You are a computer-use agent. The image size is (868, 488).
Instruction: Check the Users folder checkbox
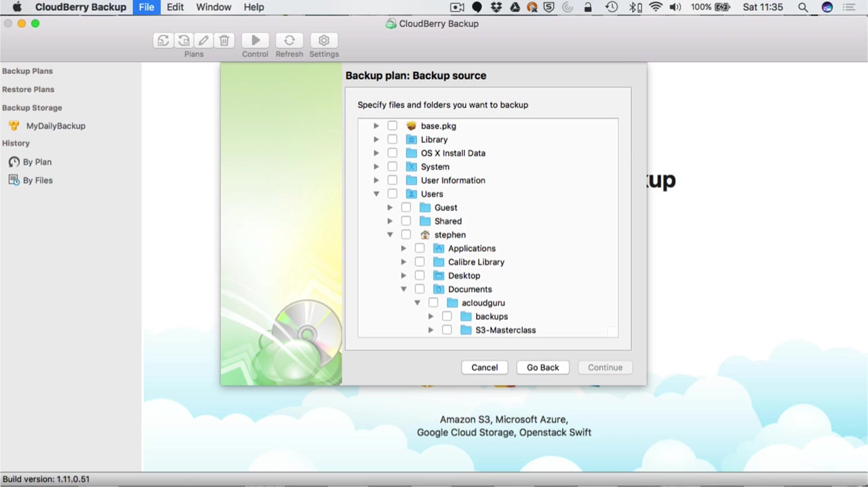[x=393, y=194]
